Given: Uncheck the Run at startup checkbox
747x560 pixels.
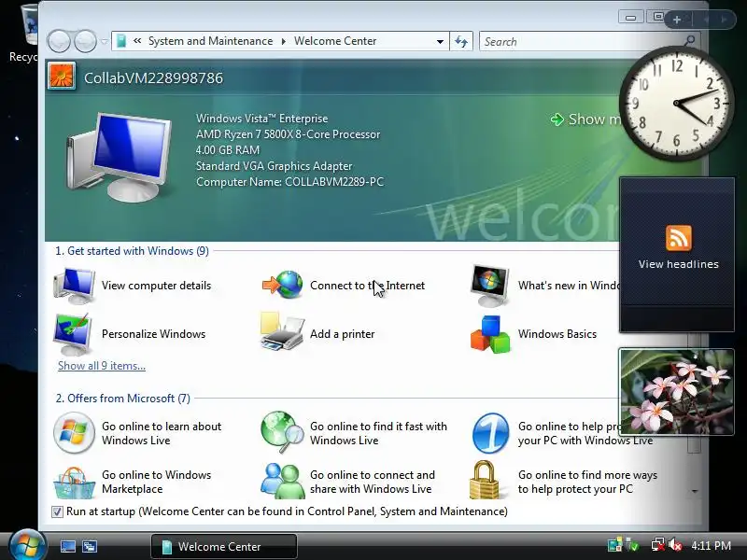Looking at the screenshot, I should 57,511.
